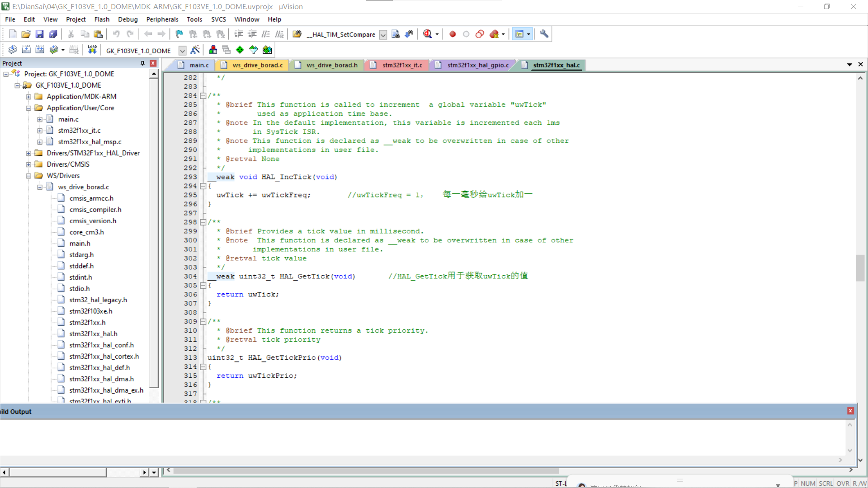This screenshot has height=488, width=868.
Task: Click the editor vertical scrollbar thumb
Action: click(860, 267)
